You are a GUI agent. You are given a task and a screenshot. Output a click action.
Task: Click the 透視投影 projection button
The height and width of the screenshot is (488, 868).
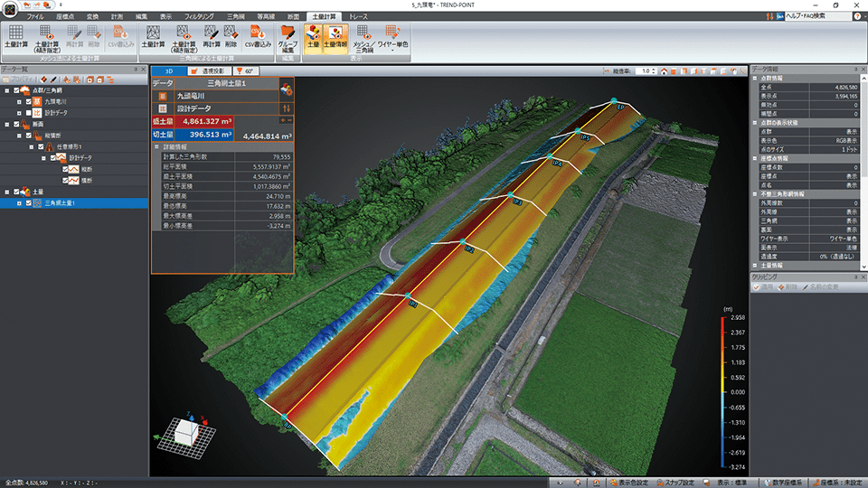click(208, 70)
